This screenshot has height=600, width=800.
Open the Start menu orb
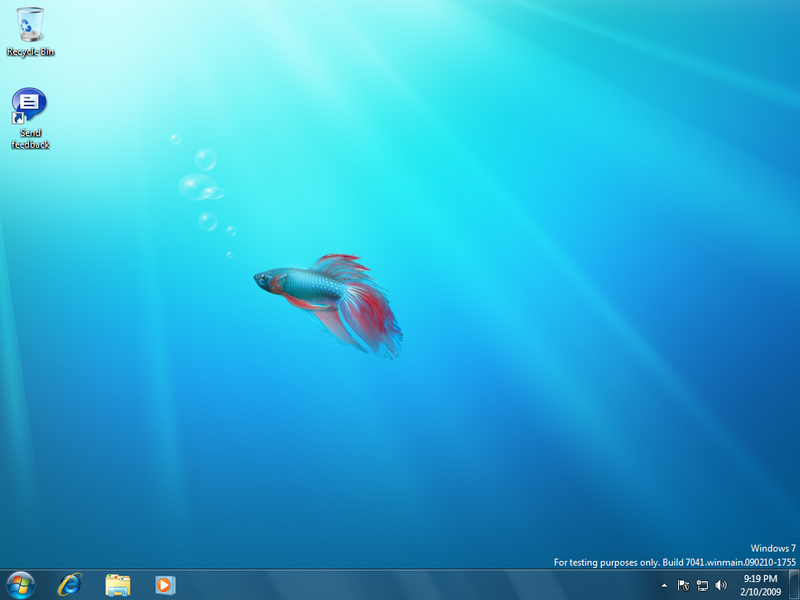tap(21, 584)
